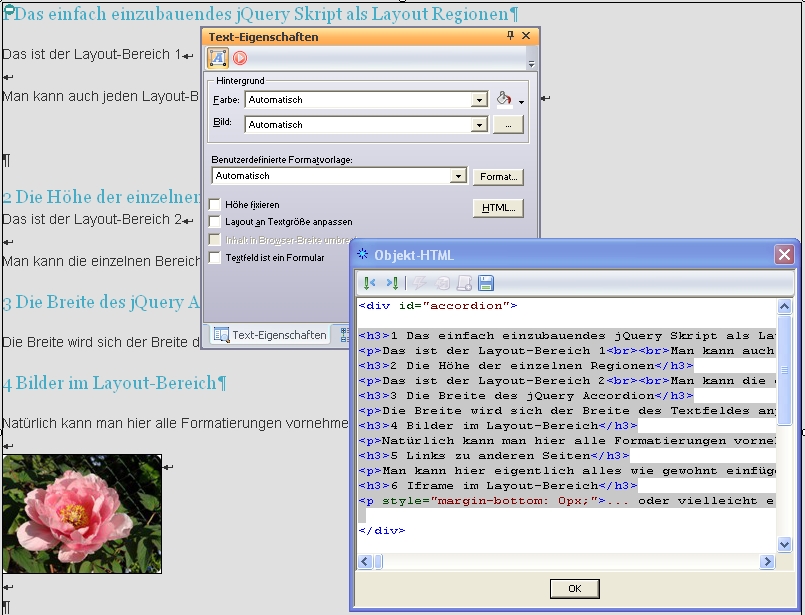Click the greyed lightning bolt icon
This screenshot has width=805, height=615.
pyautogui.click(x=419, y=283)
